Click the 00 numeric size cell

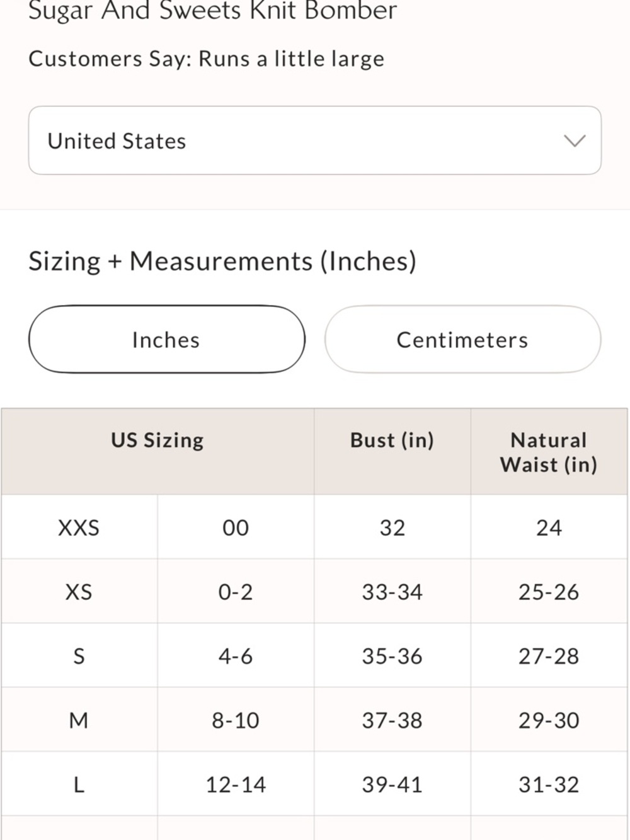(x=236, y=527)
